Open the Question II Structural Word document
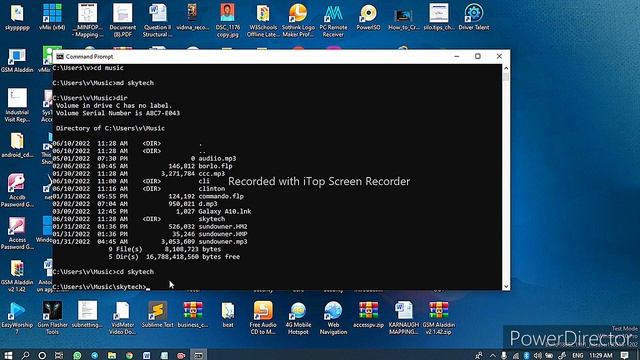640x360 pixels. click(x=158, y=20)
